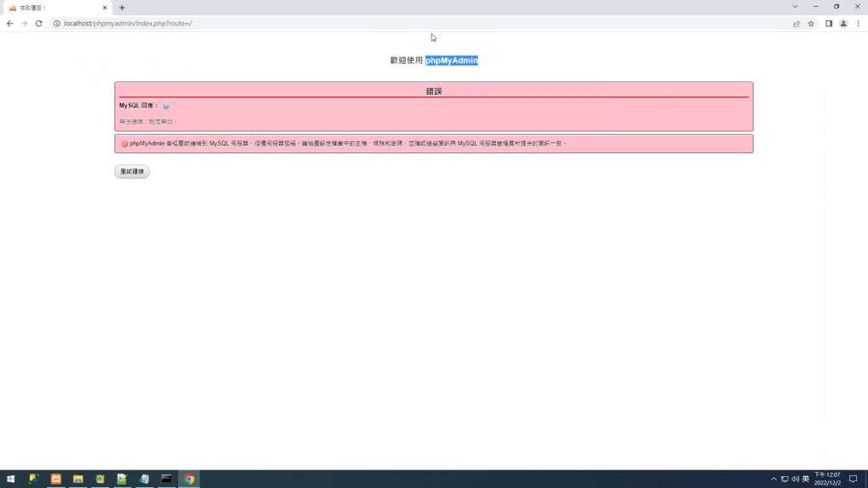Open the Chrome three-dot menu
Image resolution: width=868 pixels, height=488 pixels.
click(858, 23)
